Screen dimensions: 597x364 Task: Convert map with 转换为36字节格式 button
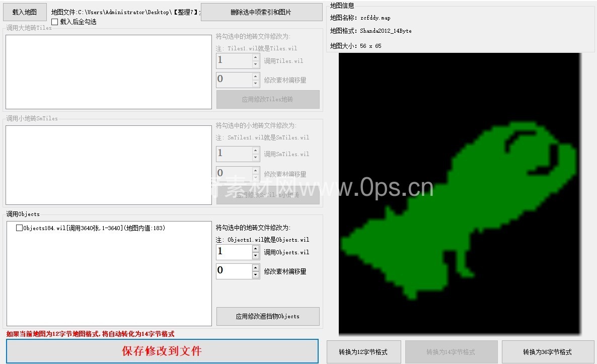point(547,352)
